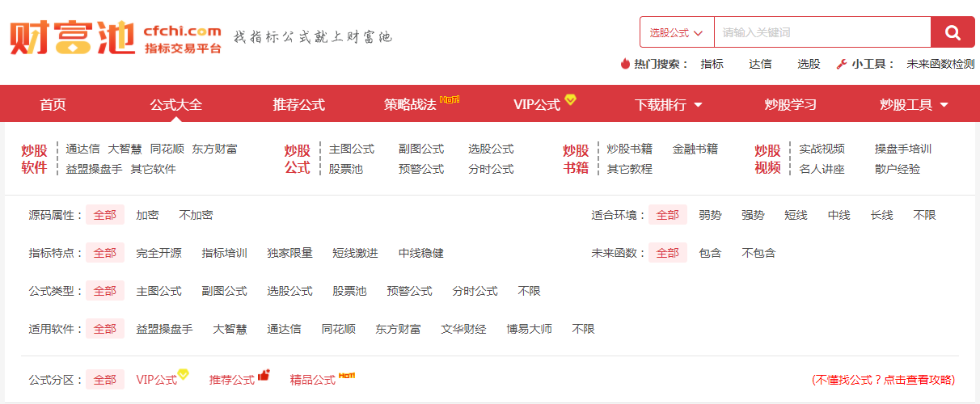Click hot search term 选股
This screenshot has width=980, height=404.
point(809,64)
